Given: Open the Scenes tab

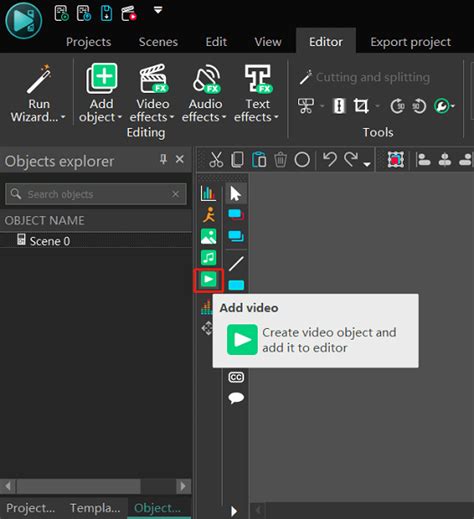Looking at the screenshot, I should (x=158, y=42).
